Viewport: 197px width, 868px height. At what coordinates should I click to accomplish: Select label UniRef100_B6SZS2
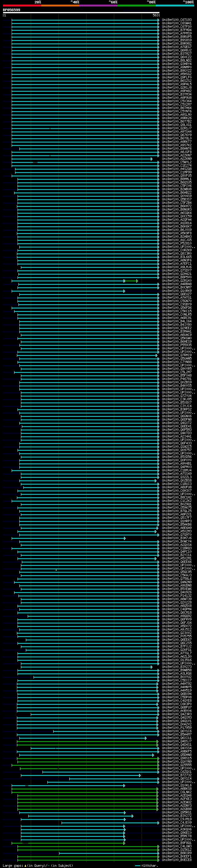[176, 81]
